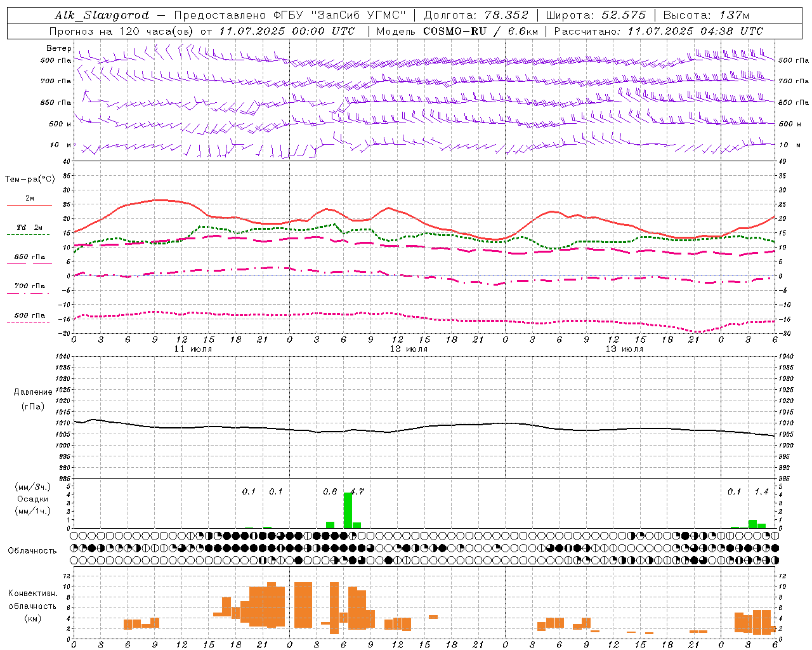Click the '13 июля' date label
812x650 pixels.
click(x=624, y=349)
